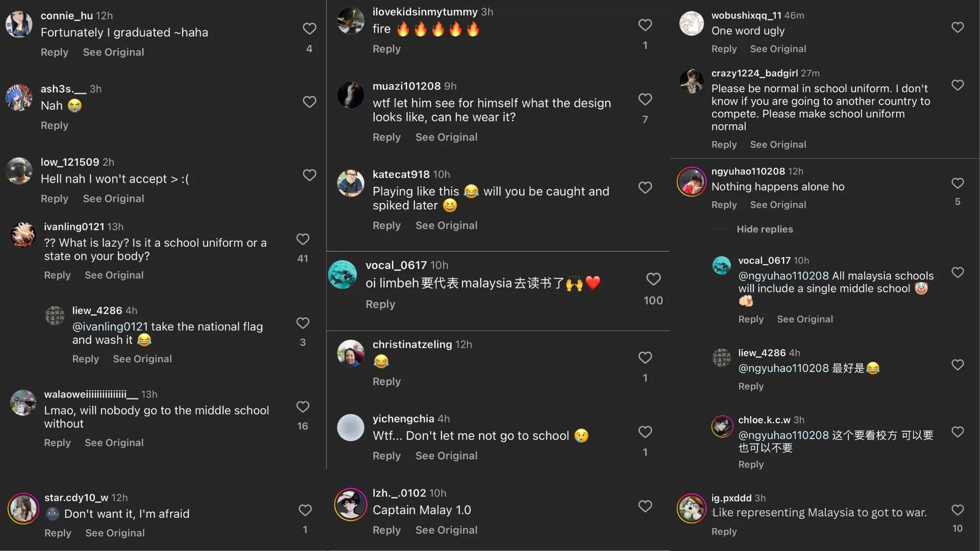Heart walaoweiiiiiiiiiiiiii__'s middle school comment

click(x=303, y=407)
